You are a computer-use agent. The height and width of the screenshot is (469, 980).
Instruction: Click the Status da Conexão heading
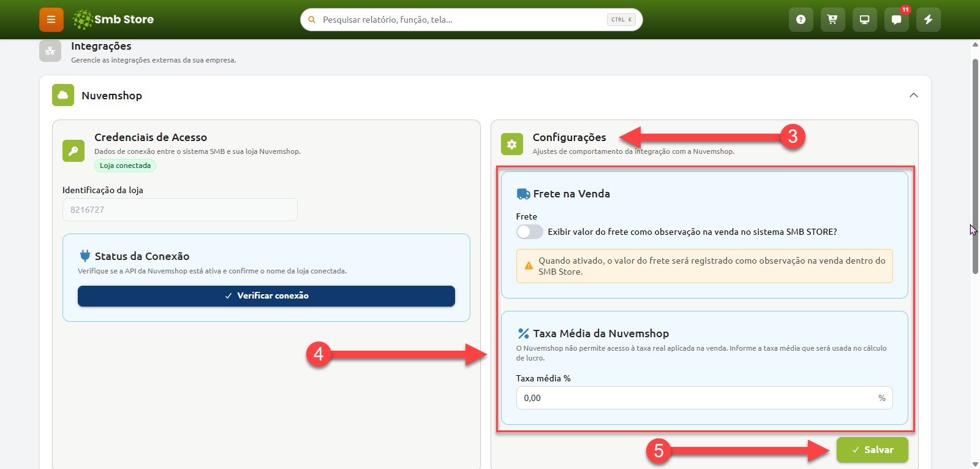142,256
